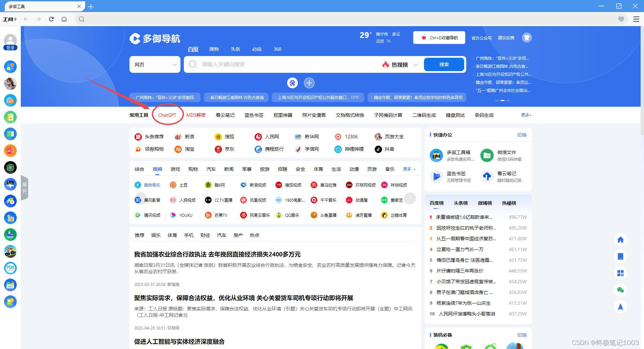
Task: Click the login avatar in sidebar
Action: pos(10,42)
